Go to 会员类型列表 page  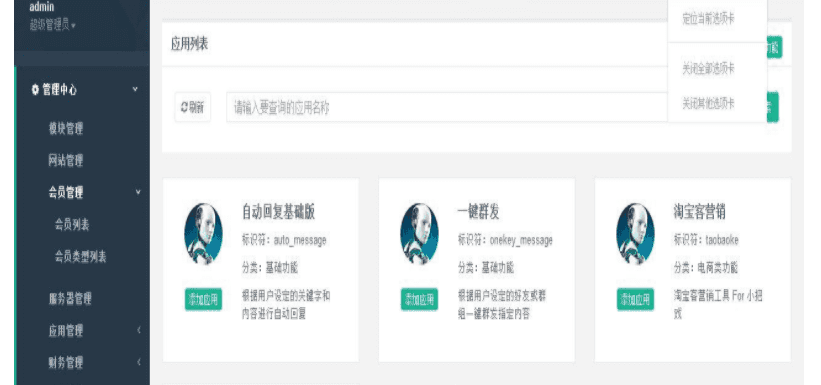81,257
